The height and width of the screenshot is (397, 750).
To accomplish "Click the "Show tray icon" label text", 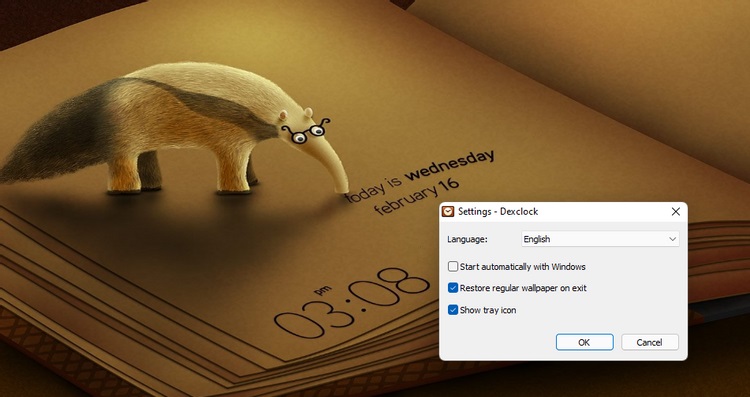I will pos(488,310).
